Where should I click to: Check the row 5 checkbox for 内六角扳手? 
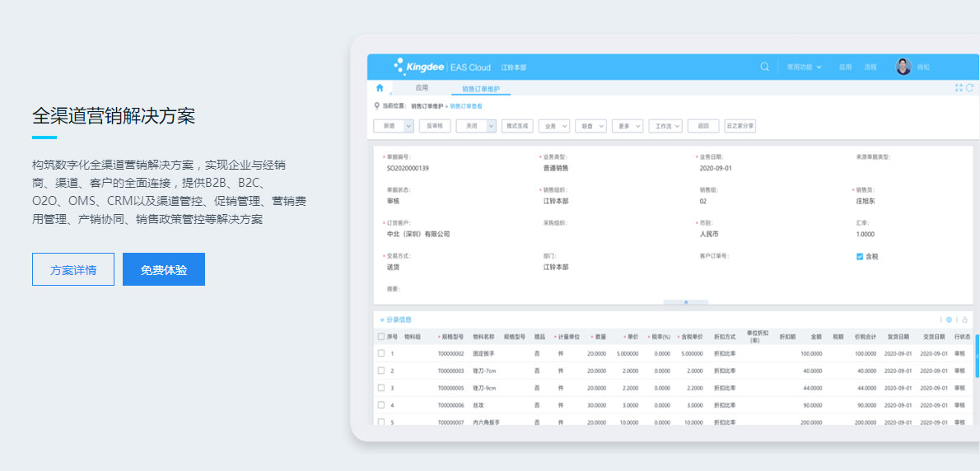[x=381, y=422]
